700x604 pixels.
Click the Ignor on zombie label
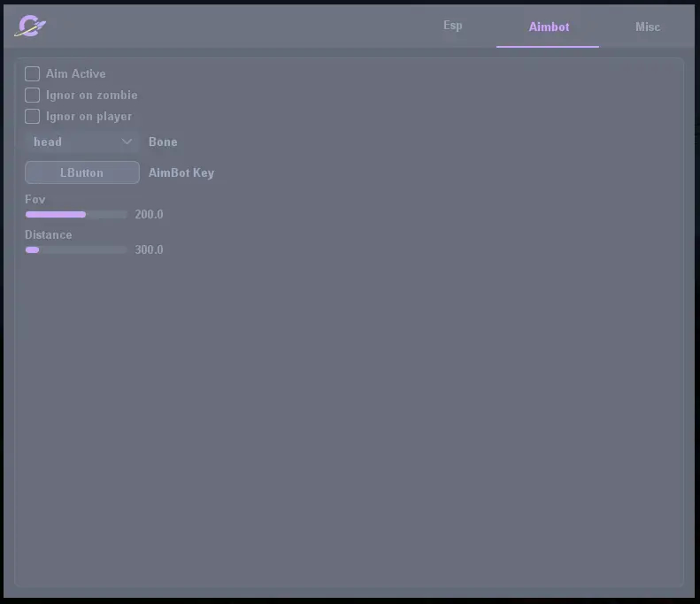[x=91, y=96]
